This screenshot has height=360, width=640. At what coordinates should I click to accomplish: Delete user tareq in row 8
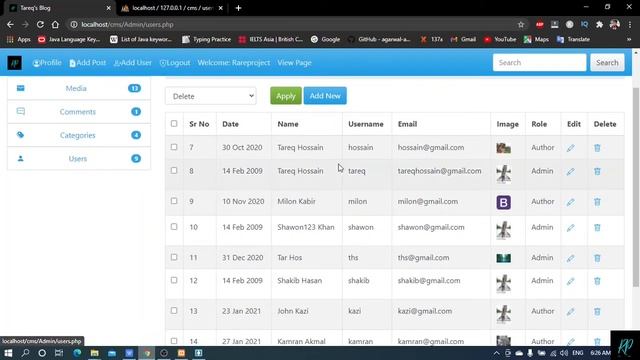[597, 171]
